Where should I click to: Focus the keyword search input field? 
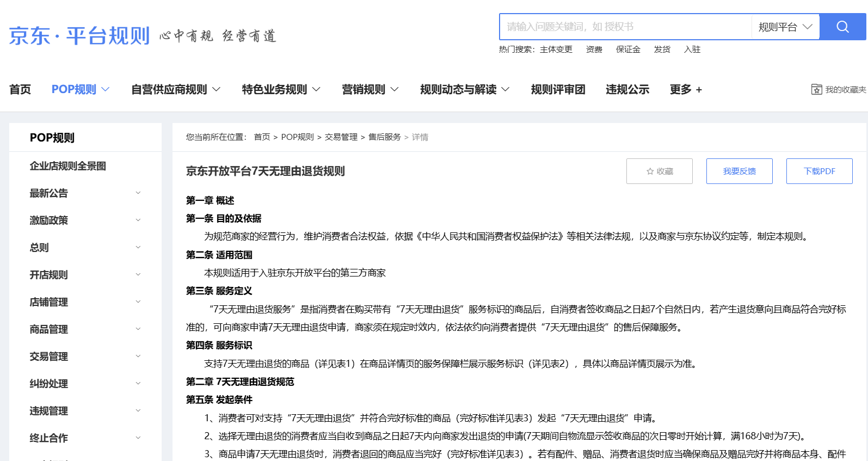(625, 27)
